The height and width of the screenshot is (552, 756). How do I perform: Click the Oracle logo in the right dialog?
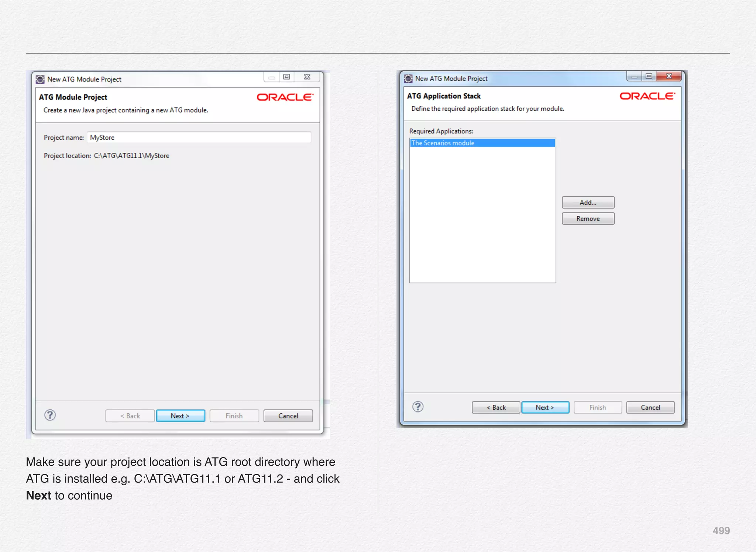coord(647,96)
